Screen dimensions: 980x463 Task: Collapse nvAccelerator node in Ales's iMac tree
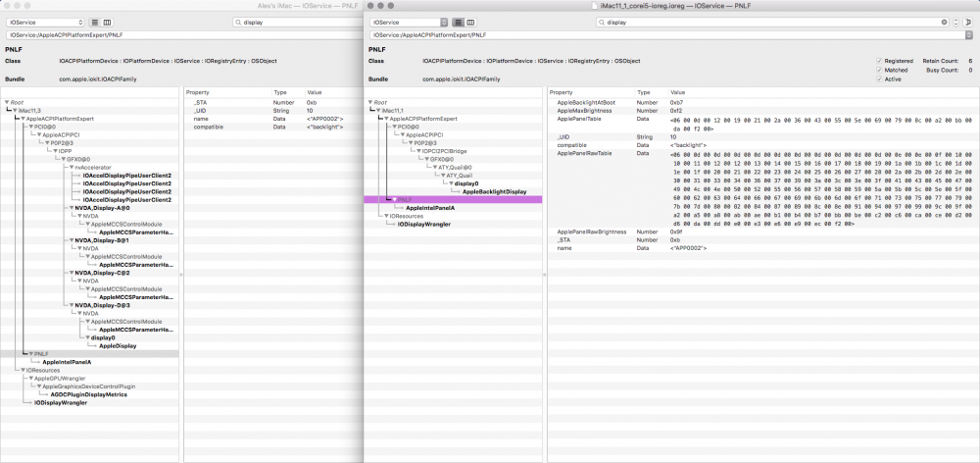(x=72, y=167)
